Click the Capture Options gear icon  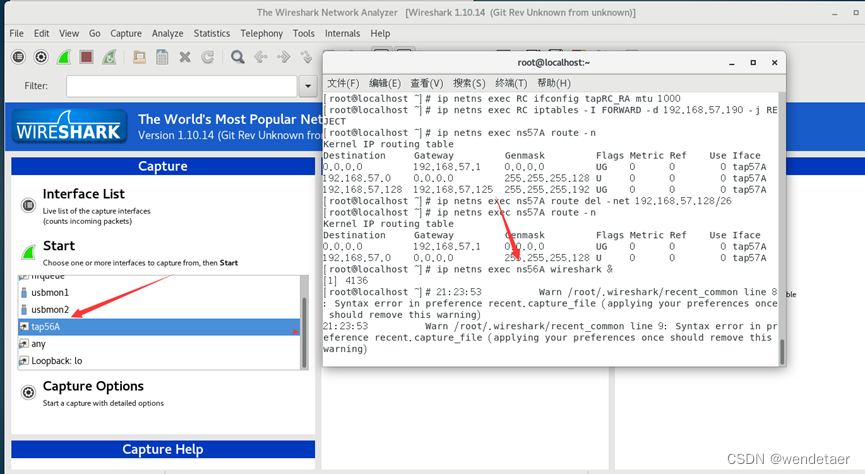[x=28, y=392]
